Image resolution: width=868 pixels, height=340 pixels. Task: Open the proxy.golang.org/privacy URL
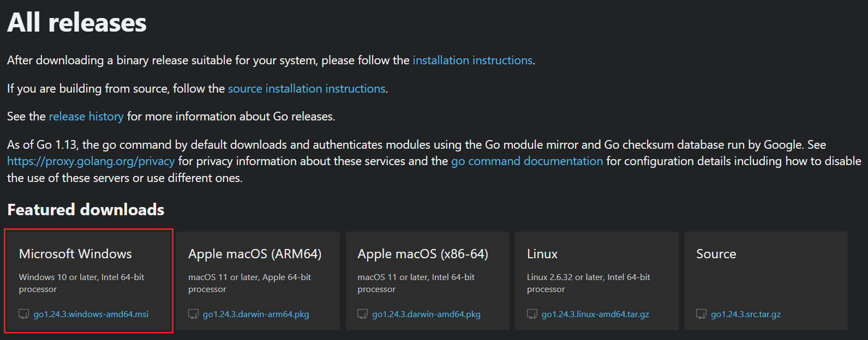coord(91,161)
